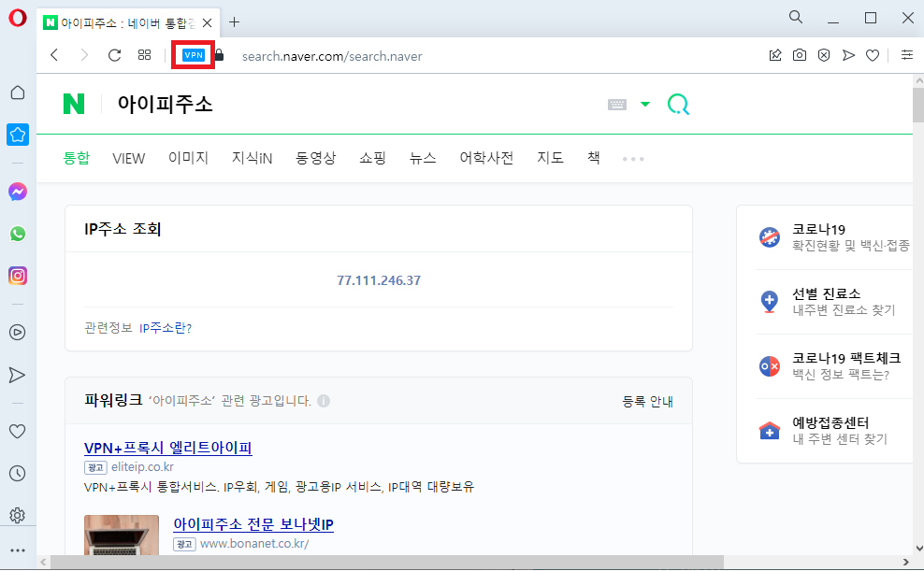The width and height of the screenshot is (924, 571).
Task: Open the Naver on-screen keyboard icon
Action: 617,104
